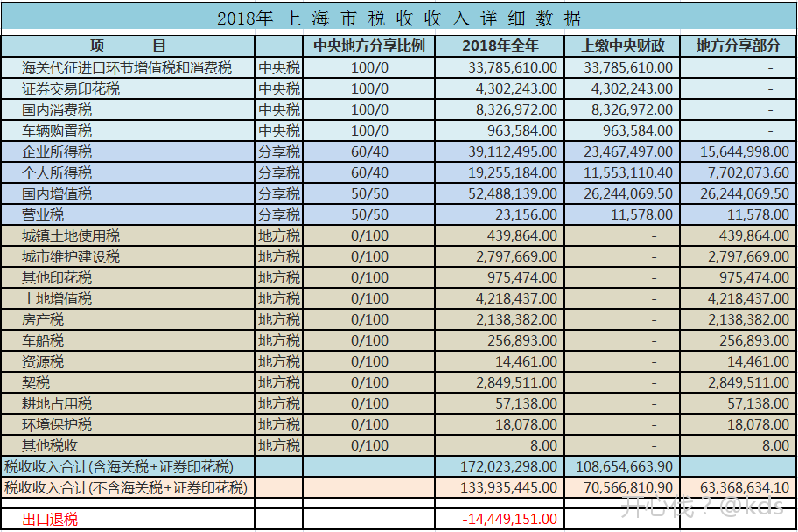Click 8.00 in the 2018年全年 column
This screenshot has width=798, height=532.
point(543,446)
